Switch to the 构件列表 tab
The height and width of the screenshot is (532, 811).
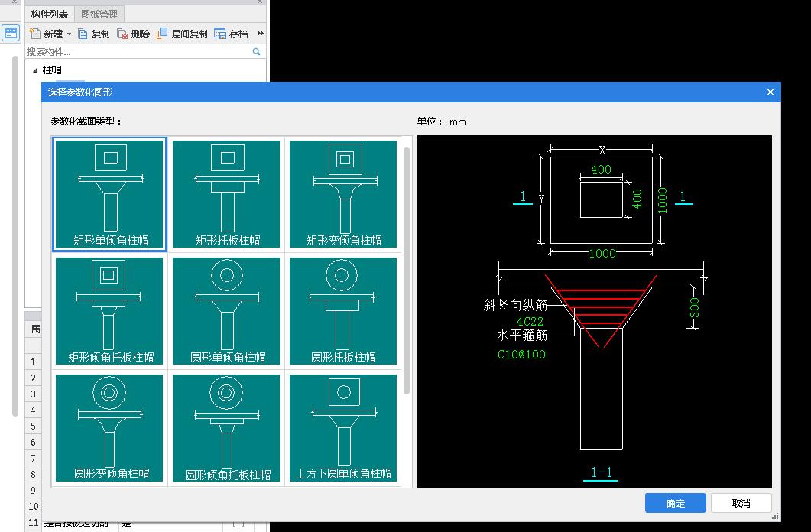(x=49, y=14)
